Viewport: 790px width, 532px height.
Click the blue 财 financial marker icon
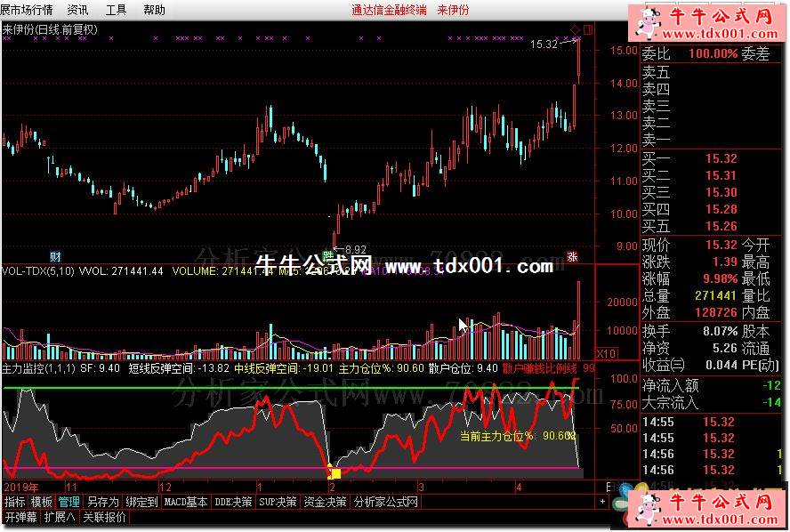55,257
